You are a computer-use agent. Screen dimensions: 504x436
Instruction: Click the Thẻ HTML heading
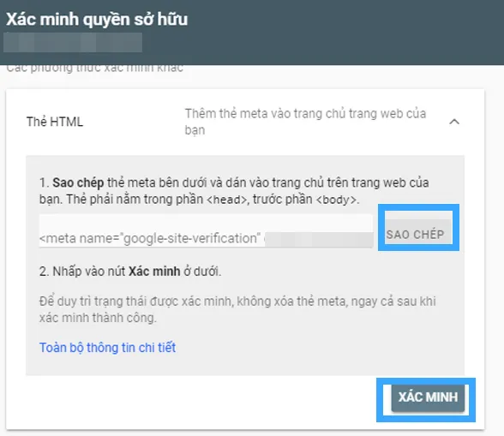pos(55,122)
